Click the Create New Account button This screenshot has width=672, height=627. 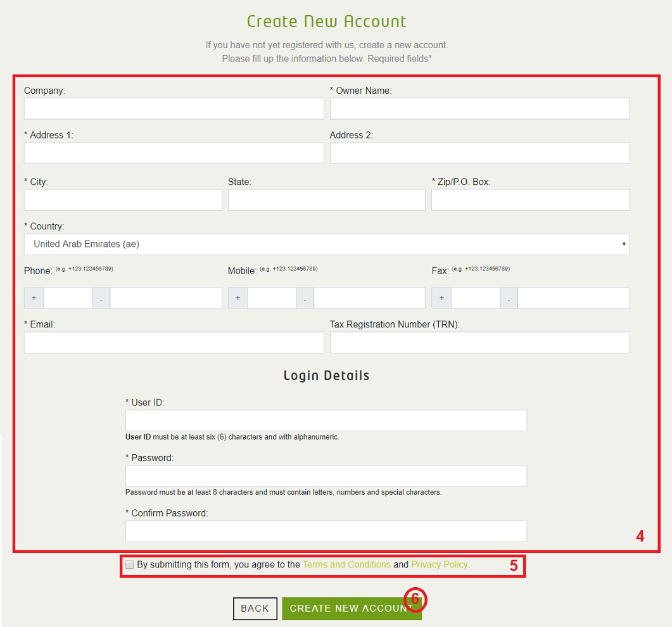pyautogui.click(x=351, y=609)
